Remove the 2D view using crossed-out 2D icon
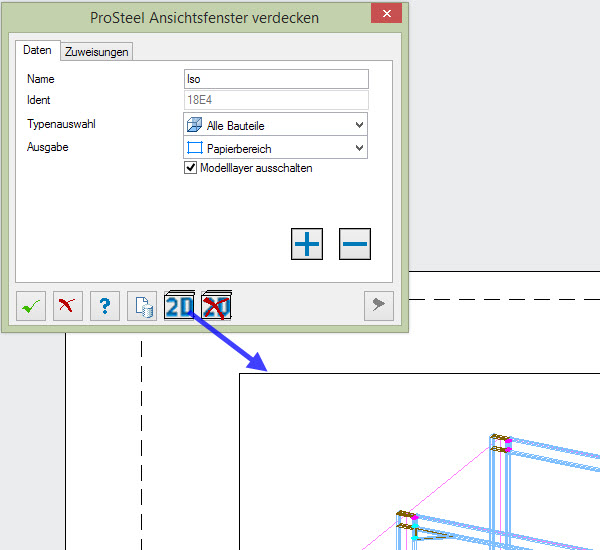Image resolution: width=600 pixels, height=550 pixels. tap(217, 305)
